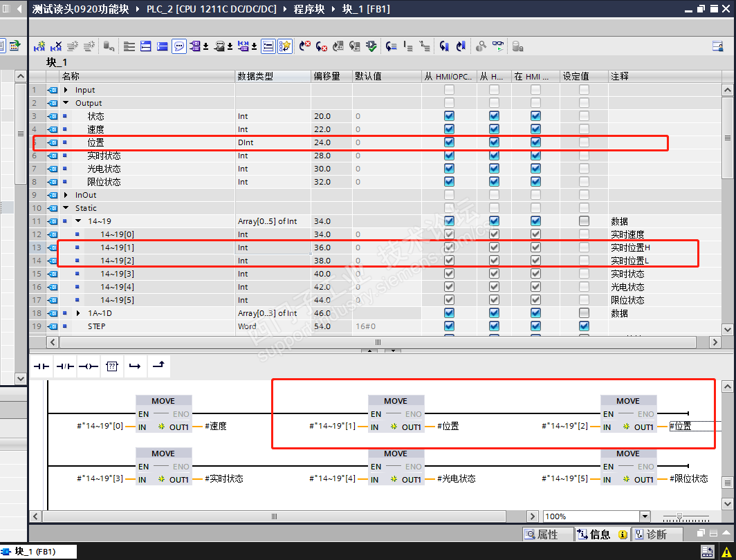The height and width of the screenshot is (560, 736).
Task: Insert an empty box instruction
Action: 112,366
